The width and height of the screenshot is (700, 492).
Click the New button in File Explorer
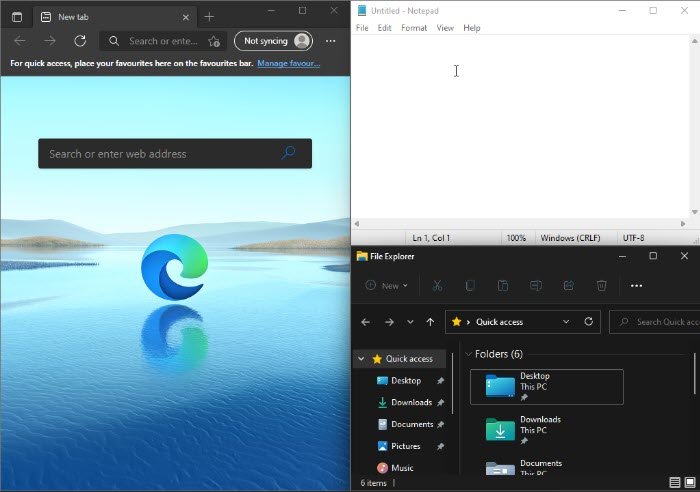387,286
